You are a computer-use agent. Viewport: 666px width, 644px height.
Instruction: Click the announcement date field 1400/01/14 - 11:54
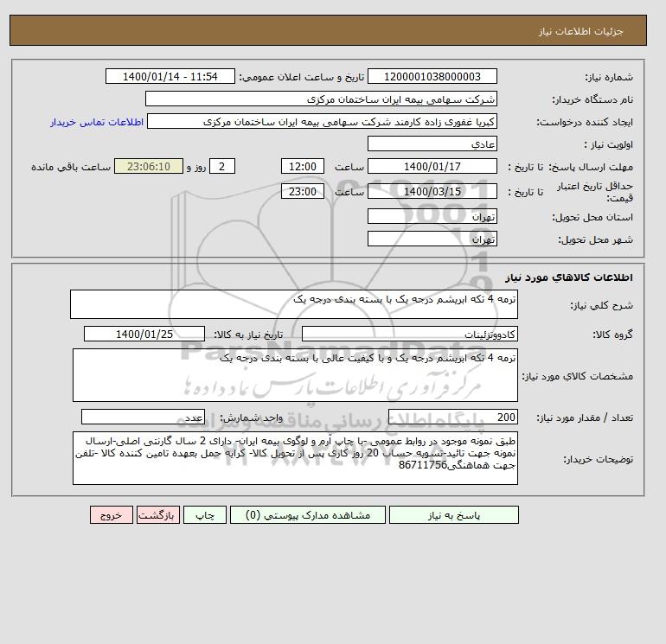click(x=170, y=76)
